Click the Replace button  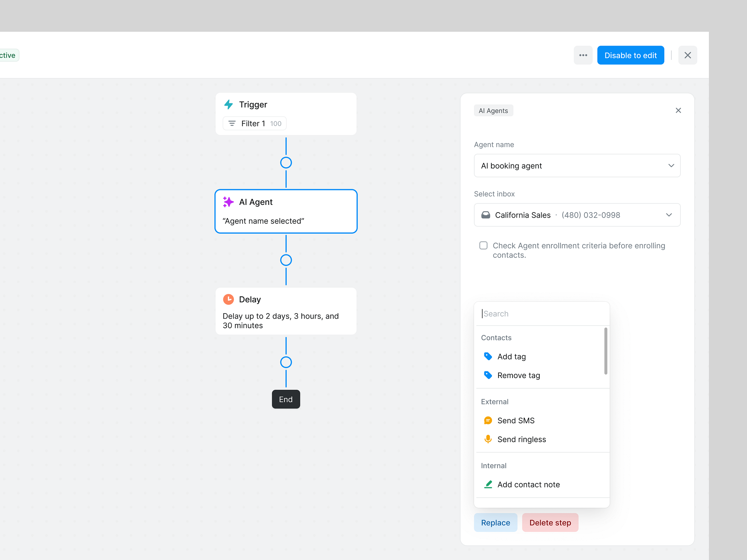[x=495, y=522]
